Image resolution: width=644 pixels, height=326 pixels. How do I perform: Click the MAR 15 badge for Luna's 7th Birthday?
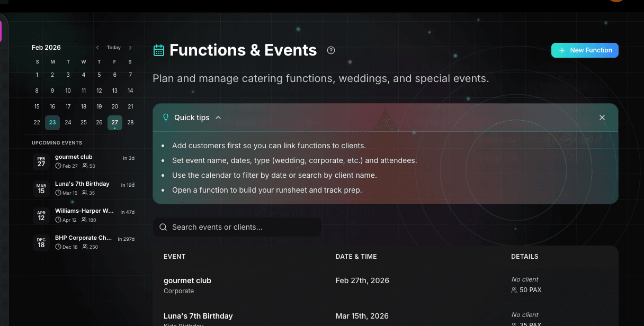[x=41, y=188]
